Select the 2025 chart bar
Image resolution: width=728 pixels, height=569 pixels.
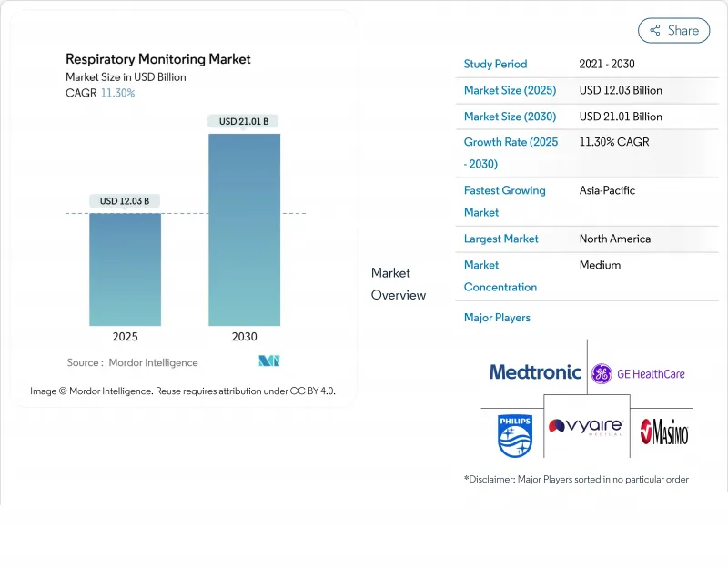pos(125,269)
